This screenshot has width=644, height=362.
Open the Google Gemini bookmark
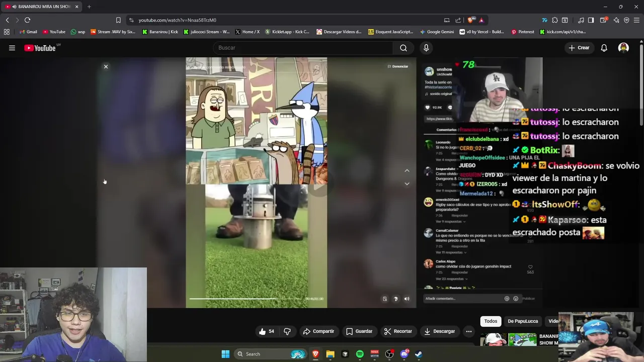[437, 32]
